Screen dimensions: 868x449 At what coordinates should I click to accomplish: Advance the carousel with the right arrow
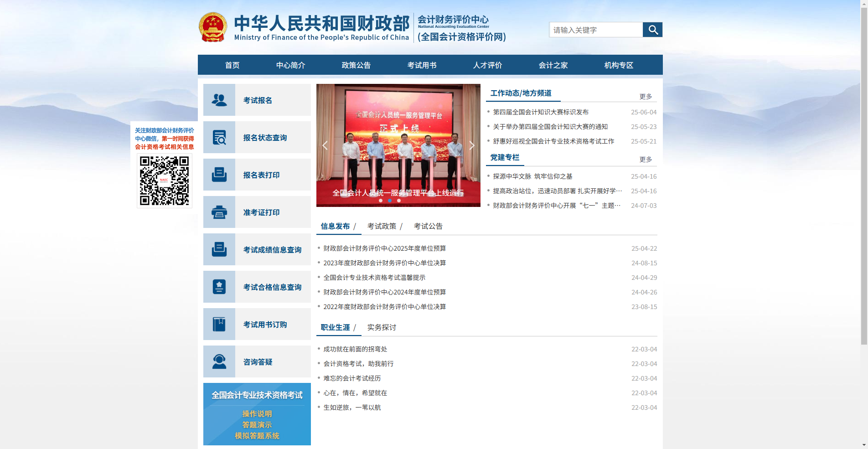[472, 145]
